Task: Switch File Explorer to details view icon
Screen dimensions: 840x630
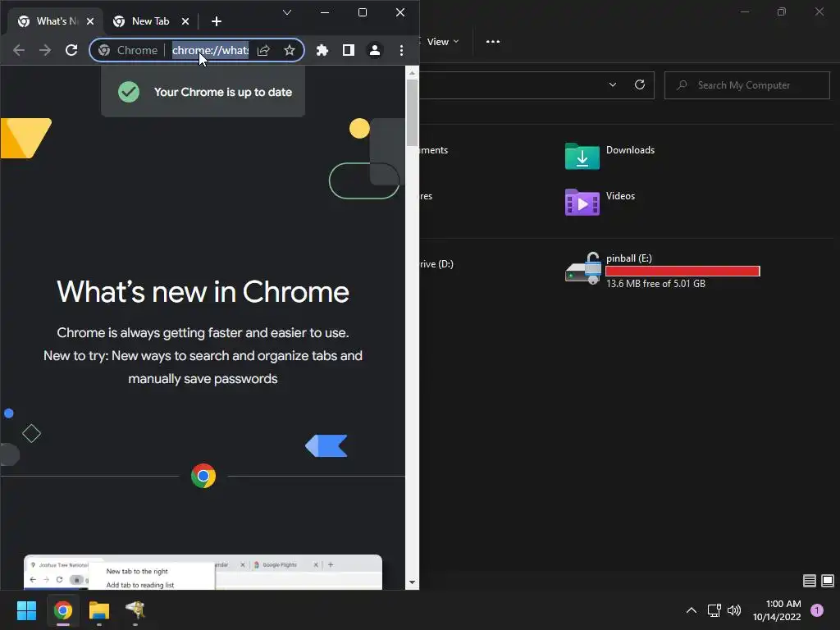Action: (810, 581)
